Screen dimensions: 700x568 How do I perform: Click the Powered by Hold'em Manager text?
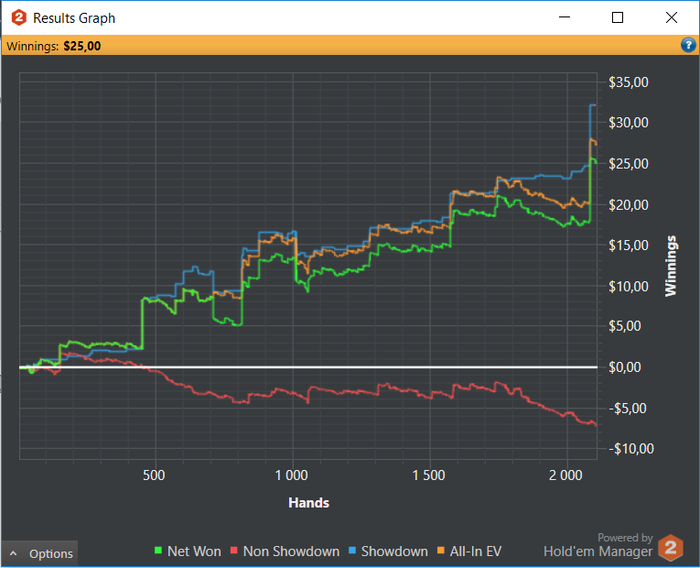pyautogui.click(x=598, y=545)
